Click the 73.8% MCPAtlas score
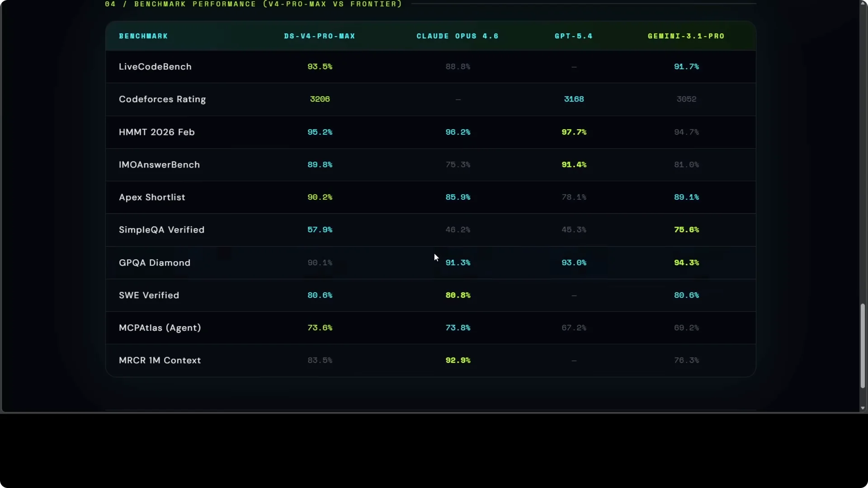The image size is (868, 488). click(458, 328)
